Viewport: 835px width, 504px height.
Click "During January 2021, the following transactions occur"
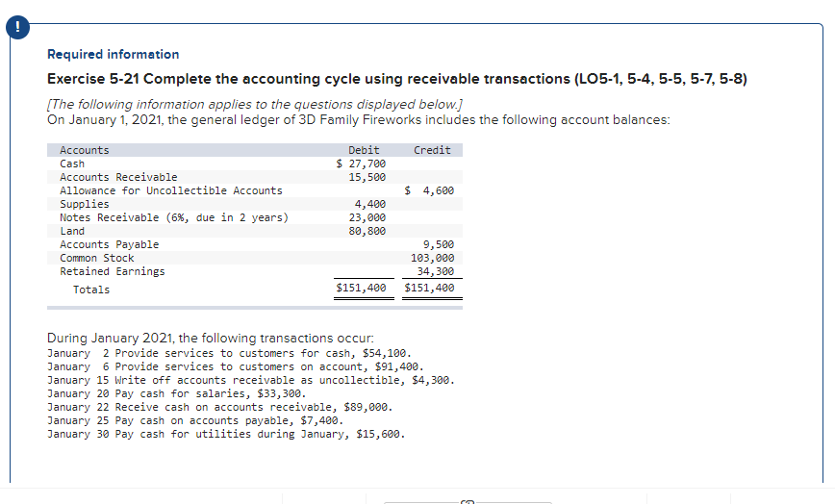pos(211,338)
